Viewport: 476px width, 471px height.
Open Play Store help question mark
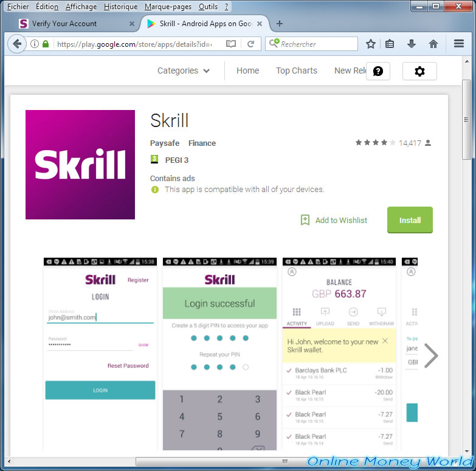coord(378,71)
